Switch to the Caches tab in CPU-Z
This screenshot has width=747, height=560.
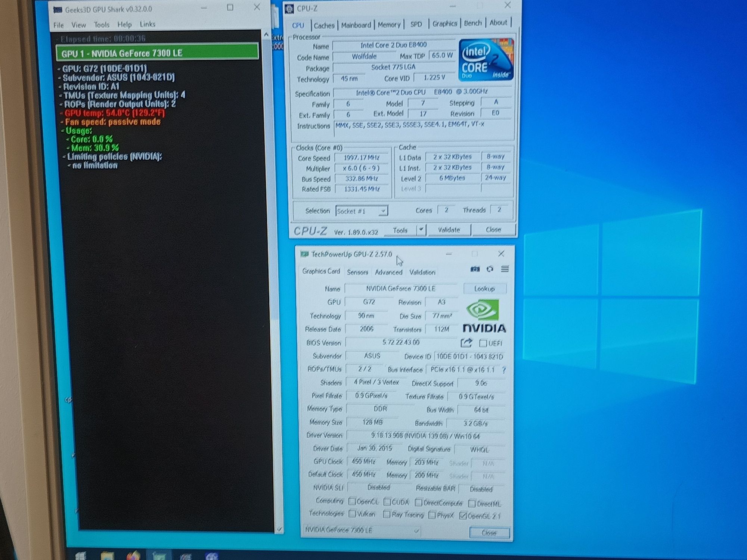(324, 25)
